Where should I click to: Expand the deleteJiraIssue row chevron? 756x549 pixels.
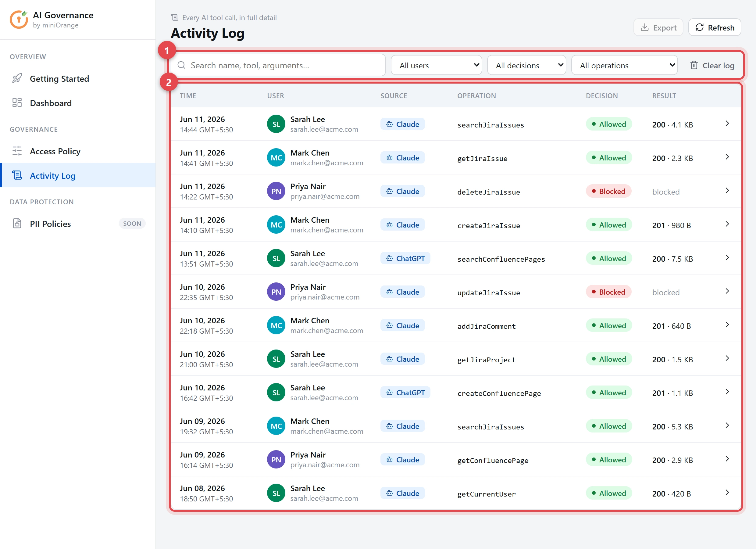[x=727, y=190]
